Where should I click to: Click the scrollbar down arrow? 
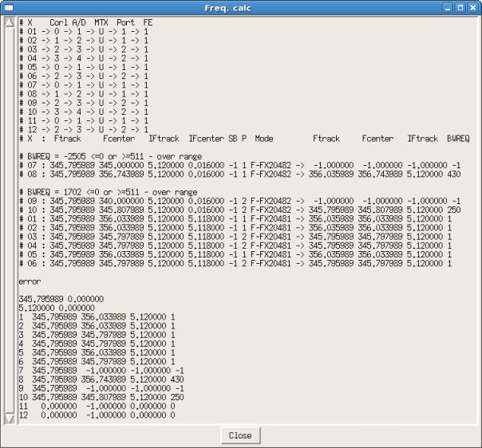click(x=10, y=419)
